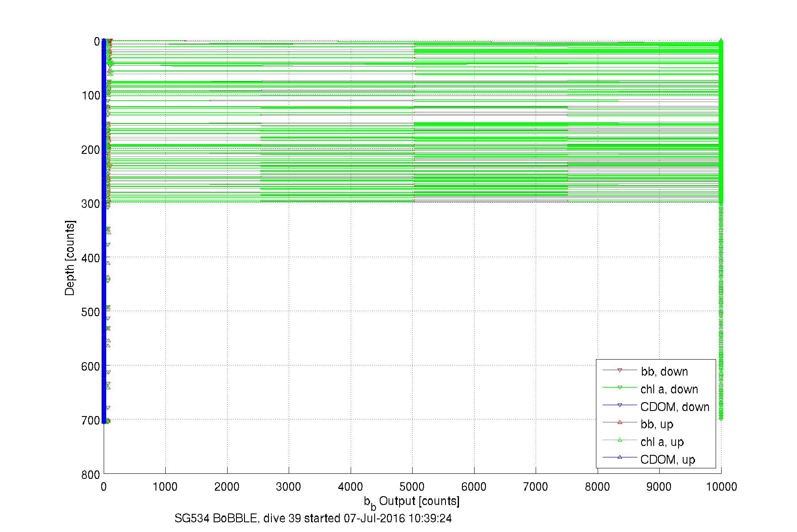797x532 pixels.
Task: Click the blue down-triangle marker beside 'CDOM, down'
Action: (x=620, y=405)
